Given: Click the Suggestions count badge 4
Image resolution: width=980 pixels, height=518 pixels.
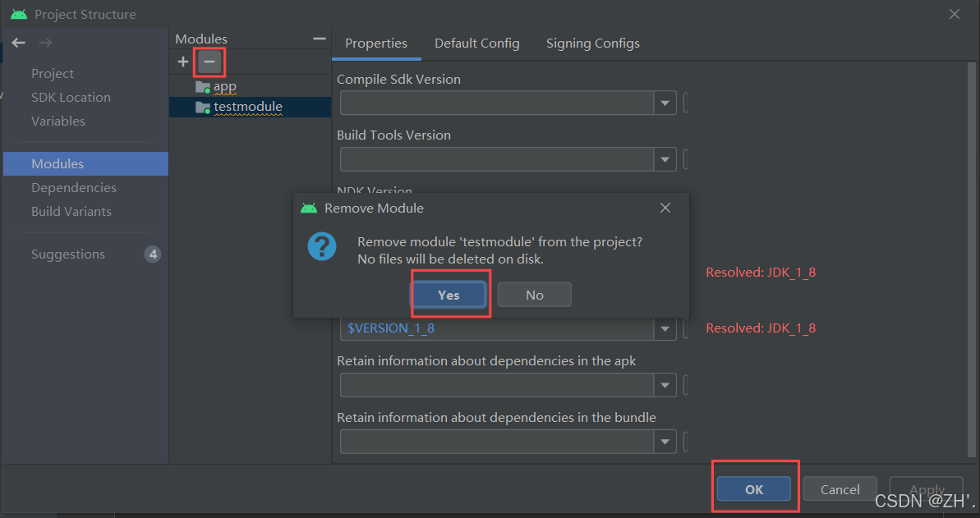Looking at the screenshot, I should tap(153, 254).
